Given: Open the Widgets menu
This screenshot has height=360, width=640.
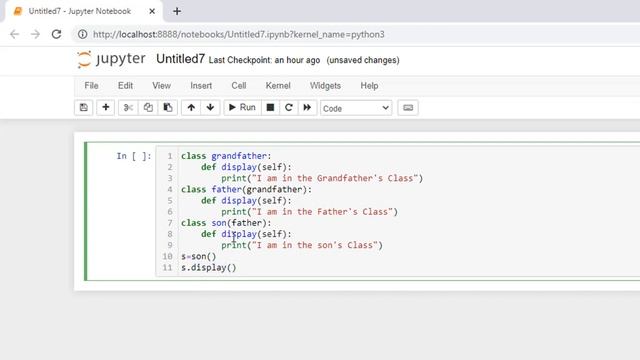Looking at the screenshot, I should click(x=325, y=86).
